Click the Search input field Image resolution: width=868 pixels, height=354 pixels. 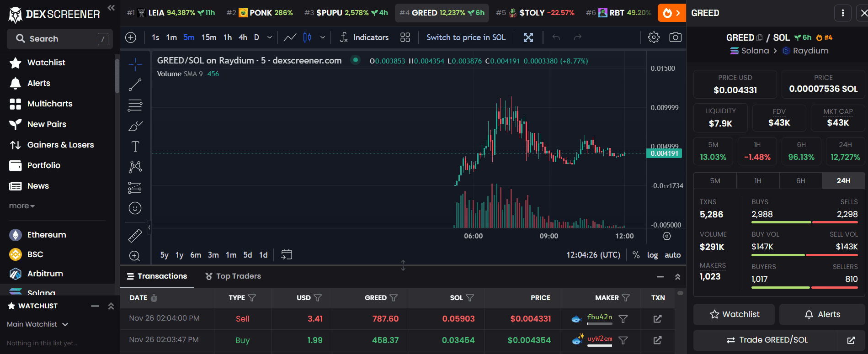click(x=60, y=39)
